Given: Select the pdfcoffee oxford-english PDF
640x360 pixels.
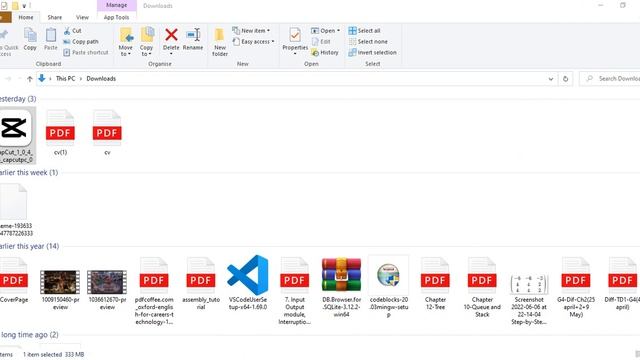Looking at the screenshot, I should (x=154, y=291).
